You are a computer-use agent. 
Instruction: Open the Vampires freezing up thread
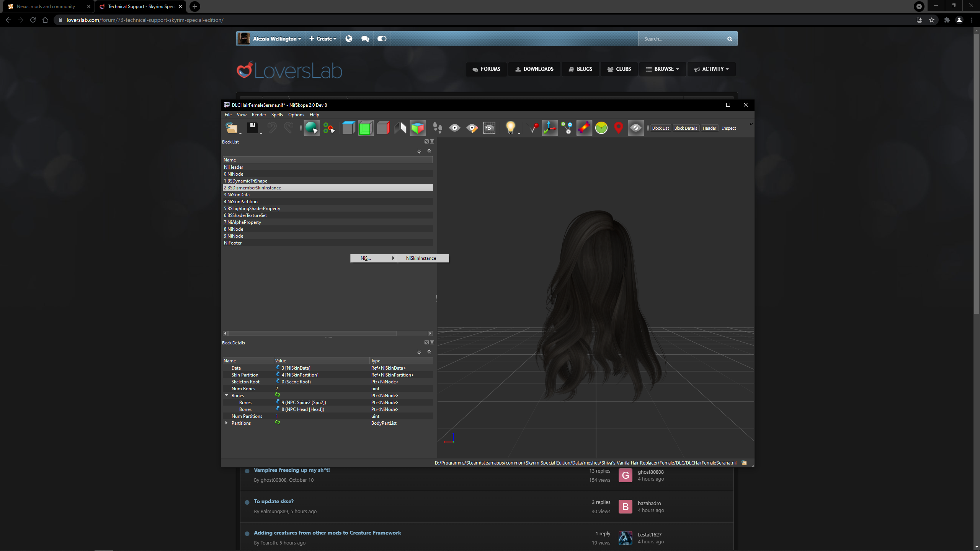click(292, 470)
